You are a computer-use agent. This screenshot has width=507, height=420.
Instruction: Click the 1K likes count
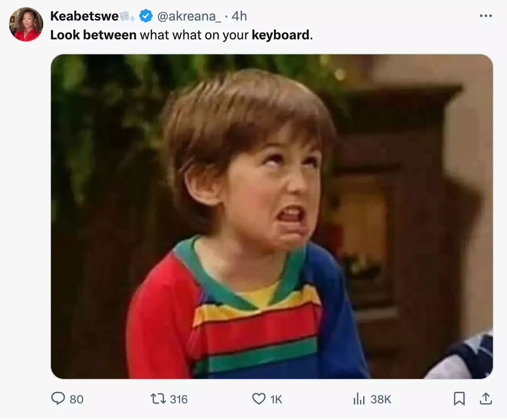(x=276, y=399)
